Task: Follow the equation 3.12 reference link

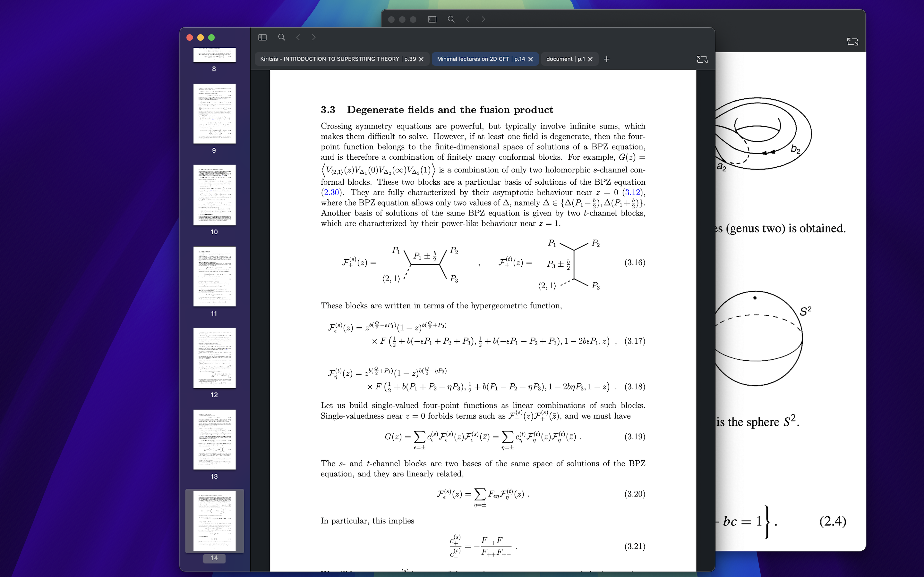Action: tap(632, 192)
